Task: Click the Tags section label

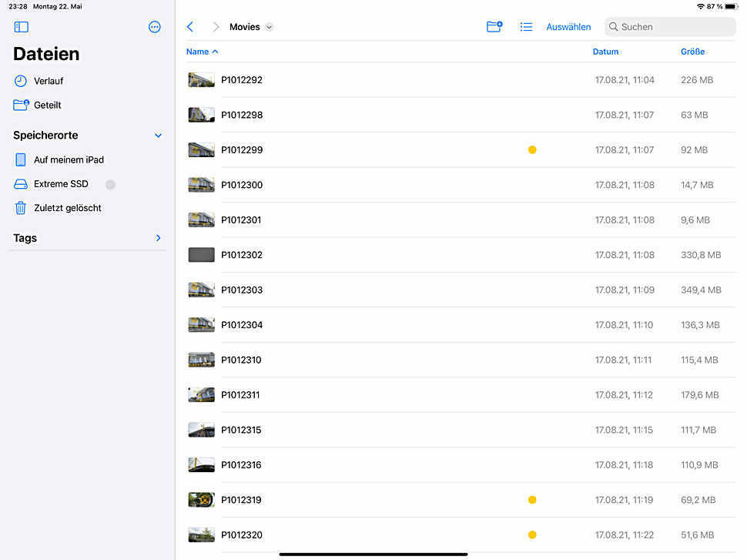Action: tap(25, 238)
